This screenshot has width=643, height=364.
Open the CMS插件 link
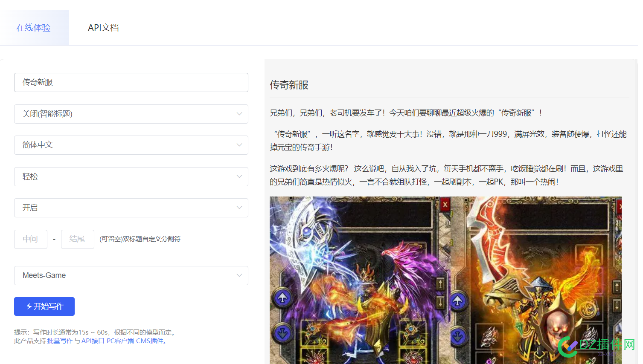click(x=150, y=341)
